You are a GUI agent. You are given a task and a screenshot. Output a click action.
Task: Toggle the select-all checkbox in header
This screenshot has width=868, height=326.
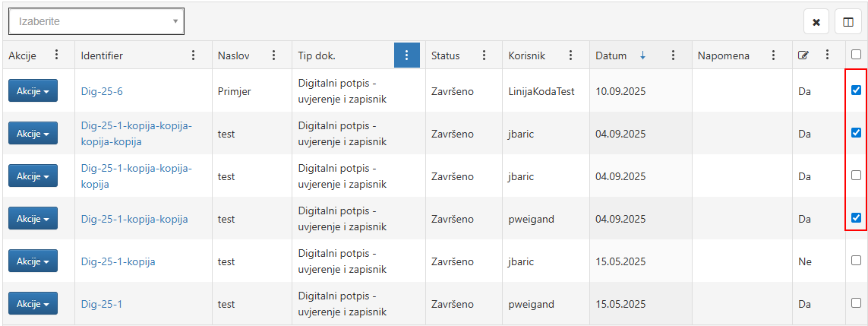tap(856, 55)
